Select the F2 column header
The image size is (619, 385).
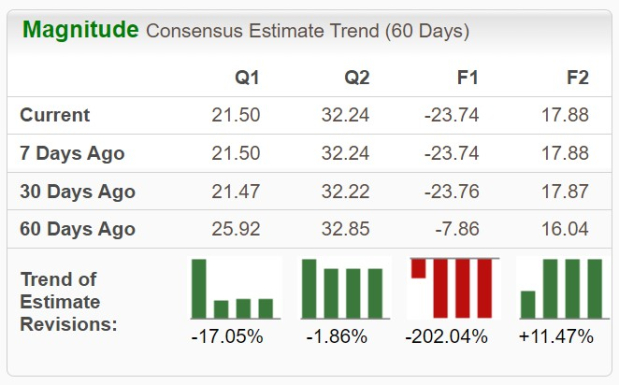578,77
